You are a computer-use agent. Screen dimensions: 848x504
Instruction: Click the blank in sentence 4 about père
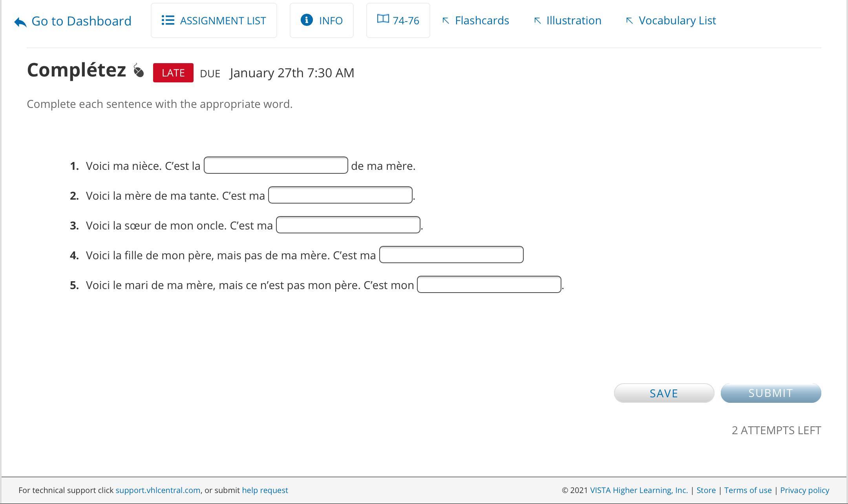[x=451, y=255]
